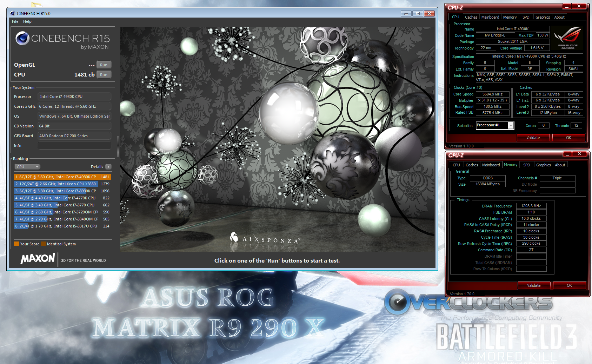
Task: Switch to Memory tab in upper CPU-Z window
Action: coord(510,17)
